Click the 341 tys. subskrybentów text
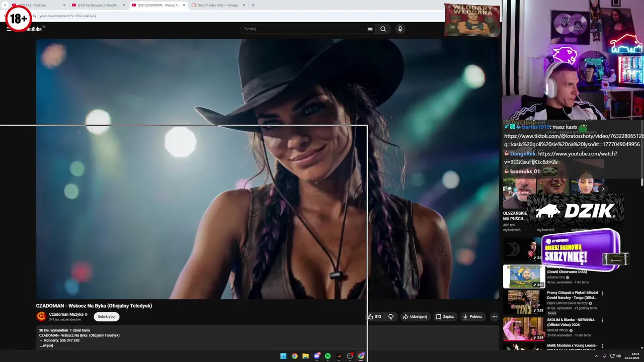The image size is (644, 362). [65, 320]
